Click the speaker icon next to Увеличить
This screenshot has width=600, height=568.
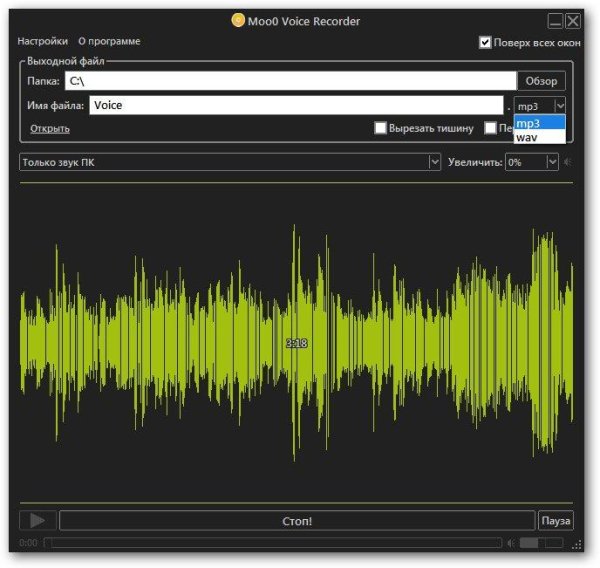(x=568, y=162)
